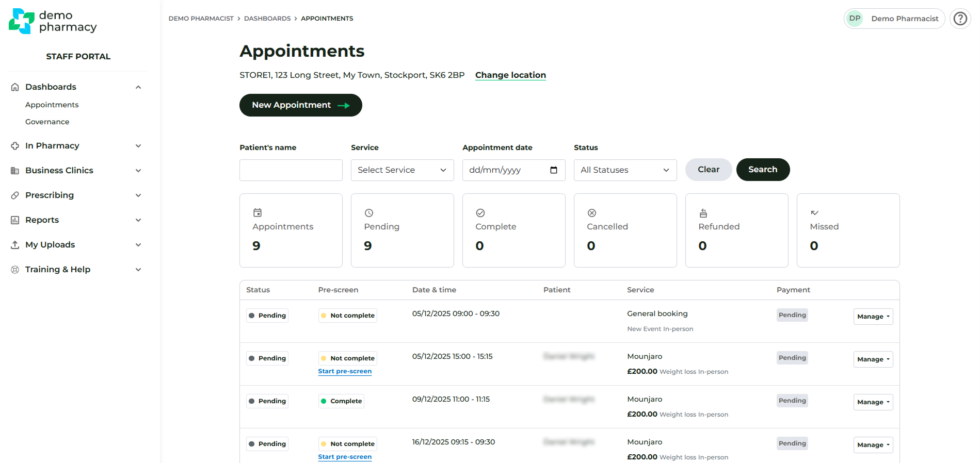Select Appointments in the sidebar

(52, 105)
